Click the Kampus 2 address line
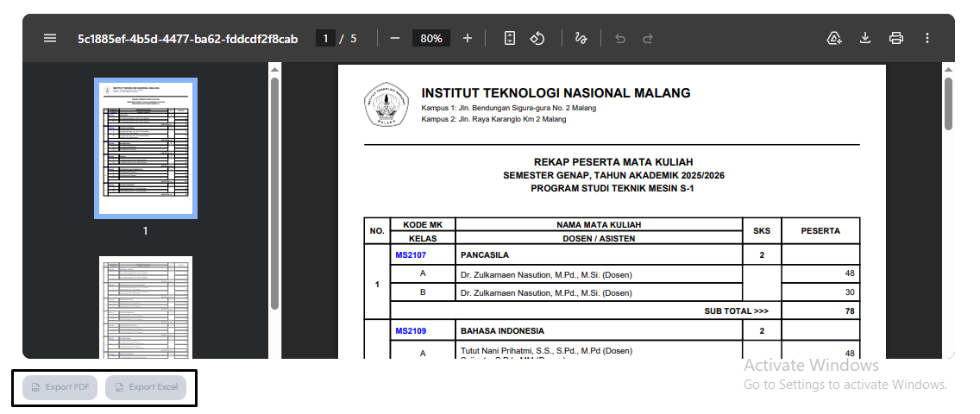This screenshot has height=414, width=980. tap(493, 119)
